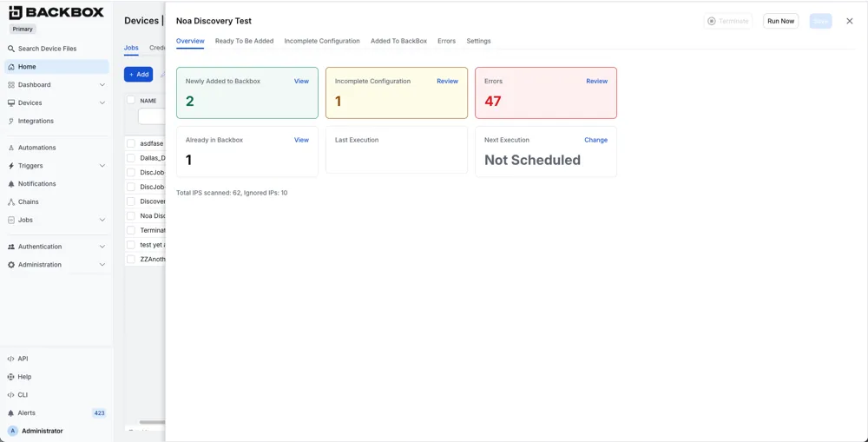Expand the Triggers menu chevron
868x442 pixels.
click(x=102, y=166)
